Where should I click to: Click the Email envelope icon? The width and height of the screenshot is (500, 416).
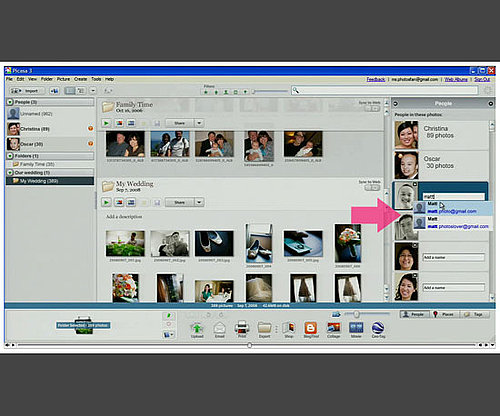tap(219, 330)
